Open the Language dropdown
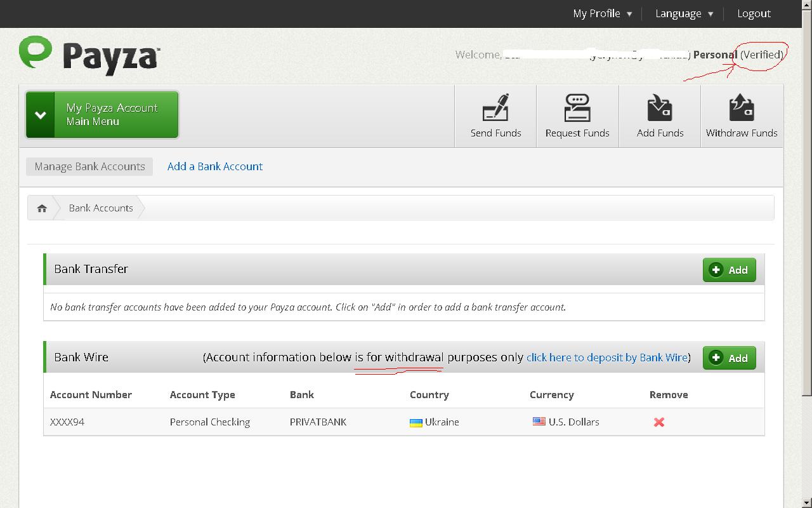This screenshot has height=508, width=812. (x=684, y=13)
